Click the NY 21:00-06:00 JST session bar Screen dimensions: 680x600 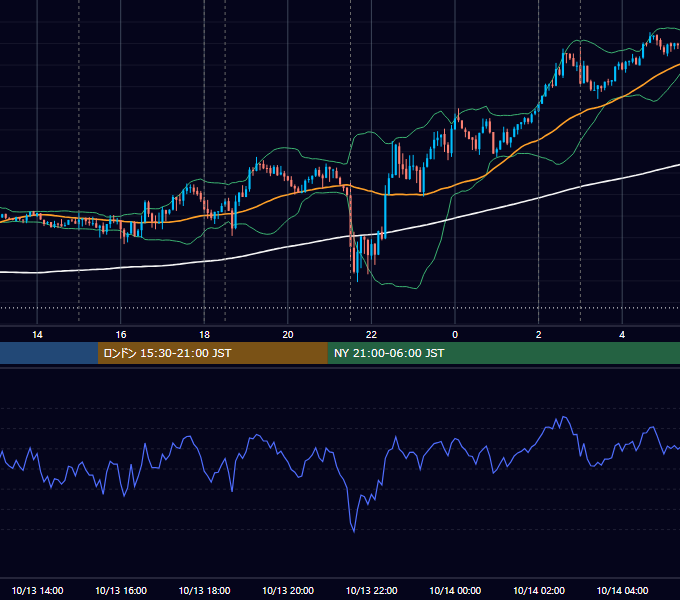(x=503, y=353)
